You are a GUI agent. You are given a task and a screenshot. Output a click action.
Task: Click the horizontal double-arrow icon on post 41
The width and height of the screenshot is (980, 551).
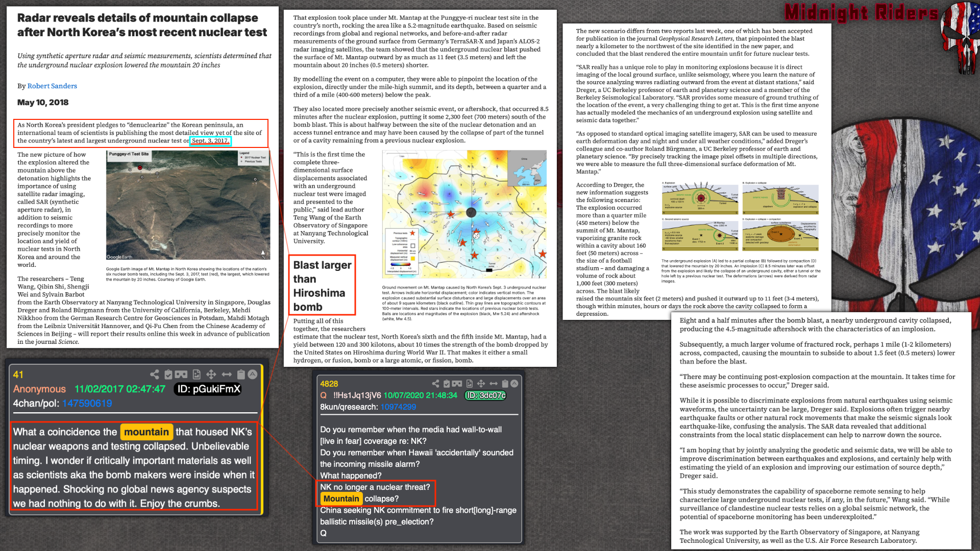pyautogui.click(x=227, y=374)
